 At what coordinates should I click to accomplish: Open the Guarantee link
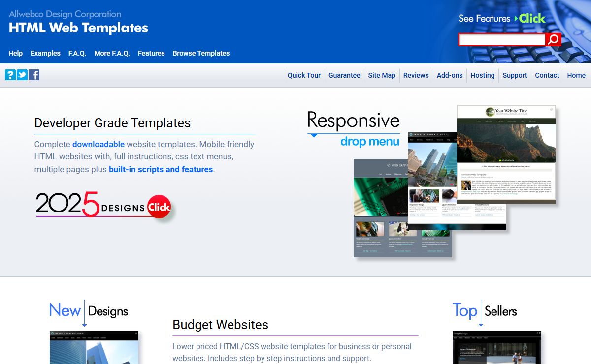344,75
